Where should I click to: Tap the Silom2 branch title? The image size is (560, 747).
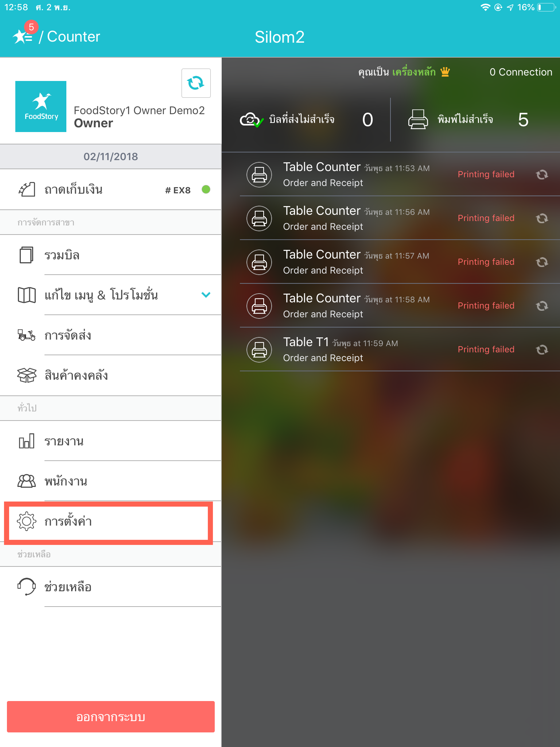280,37
